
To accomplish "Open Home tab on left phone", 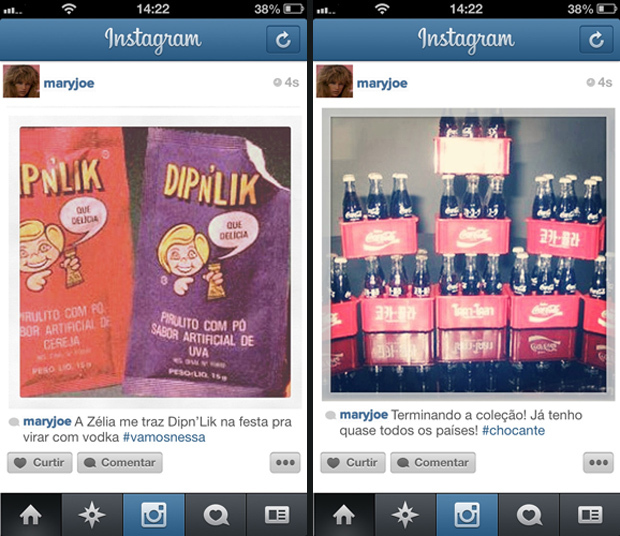I will click(x=31, y=515).
